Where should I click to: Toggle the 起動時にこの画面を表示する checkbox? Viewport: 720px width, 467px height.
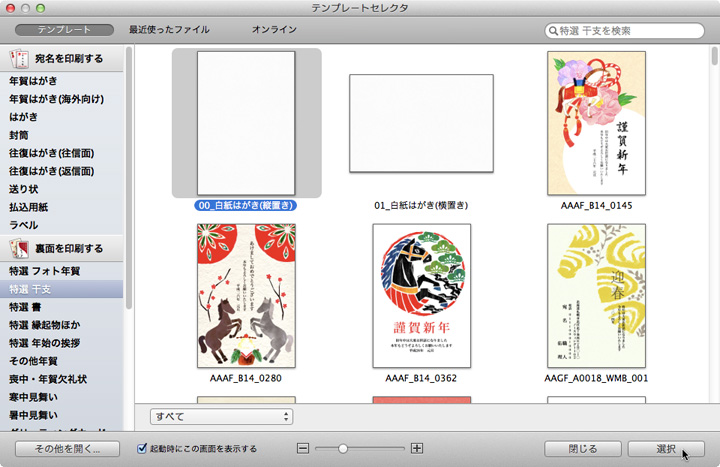143,449
